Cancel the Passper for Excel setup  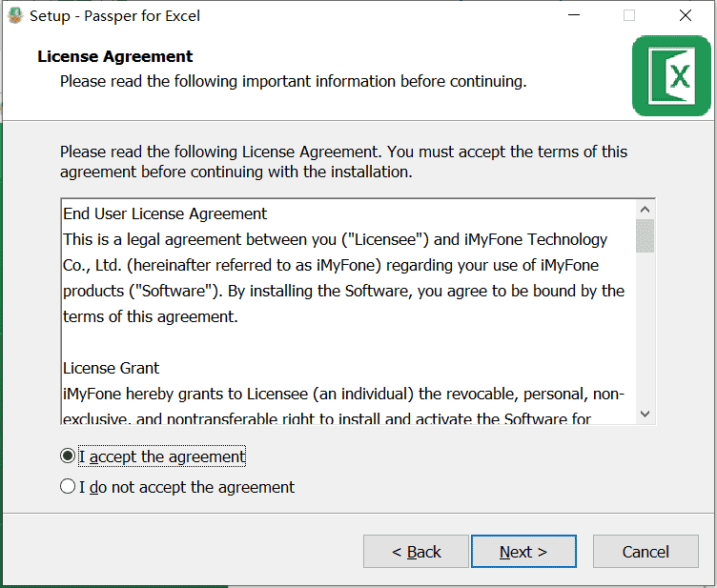pos(645,552)
